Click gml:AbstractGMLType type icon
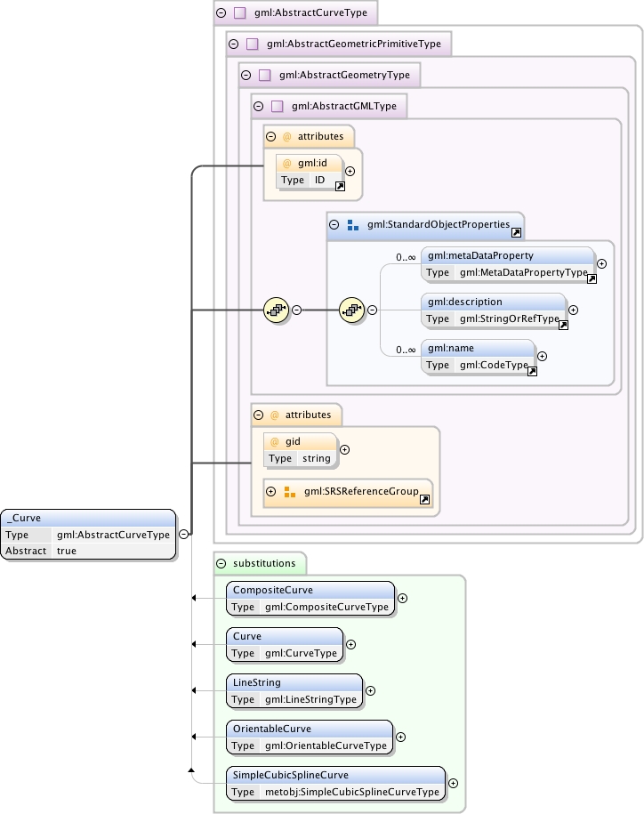Viewport: 644px width, 814px height. [x=278, y=107]
